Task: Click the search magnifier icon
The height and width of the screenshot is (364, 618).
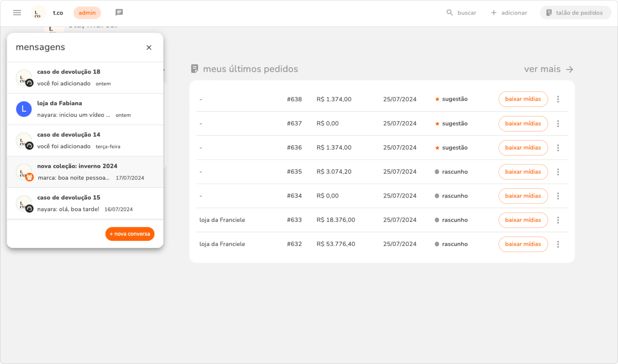Action: click(x=449, y=13)
